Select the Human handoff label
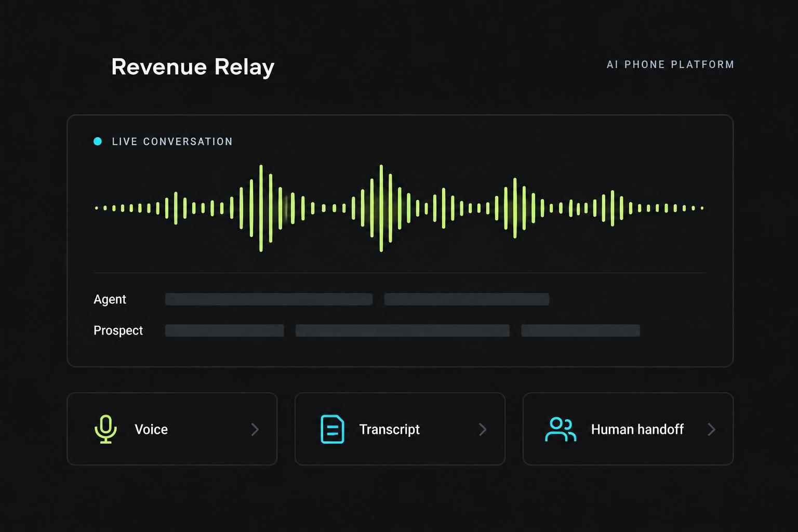798x532 pixels. [x=637, y=430]
